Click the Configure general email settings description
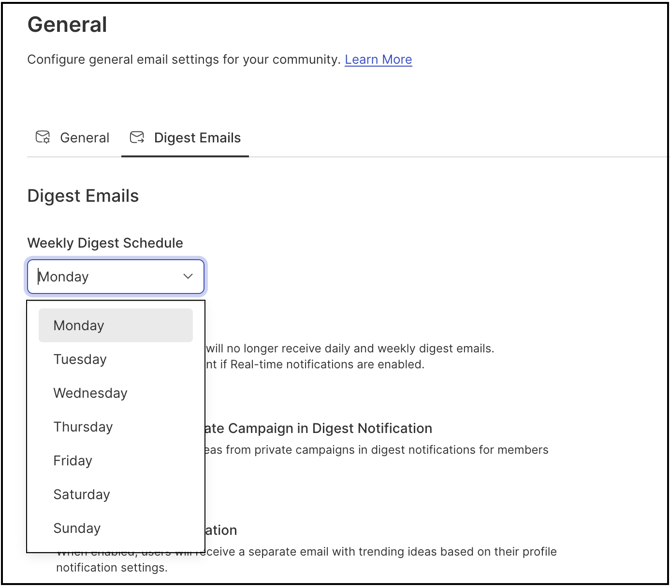The image size is (670, 586). pyautogui.click(x=184, y=60)
